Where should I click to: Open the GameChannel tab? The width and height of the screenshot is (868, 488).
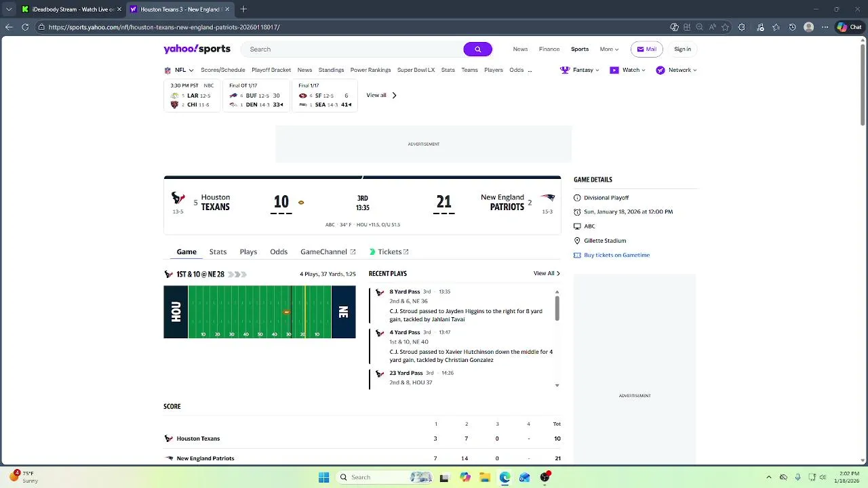coord(328,251)
